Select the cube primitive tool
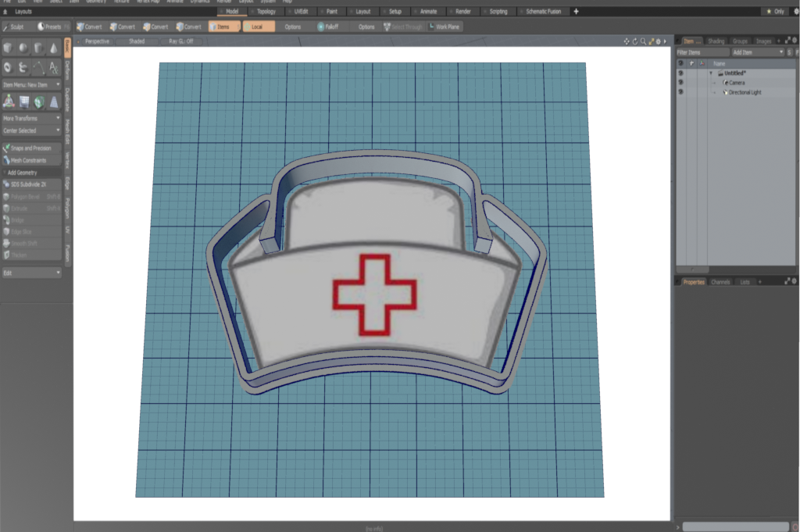 8,48
